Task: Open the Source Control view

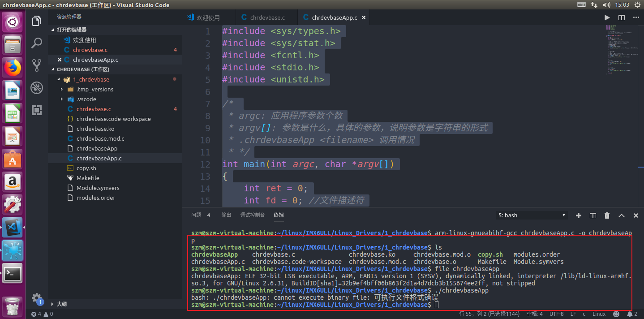Action: coord(37,65)
